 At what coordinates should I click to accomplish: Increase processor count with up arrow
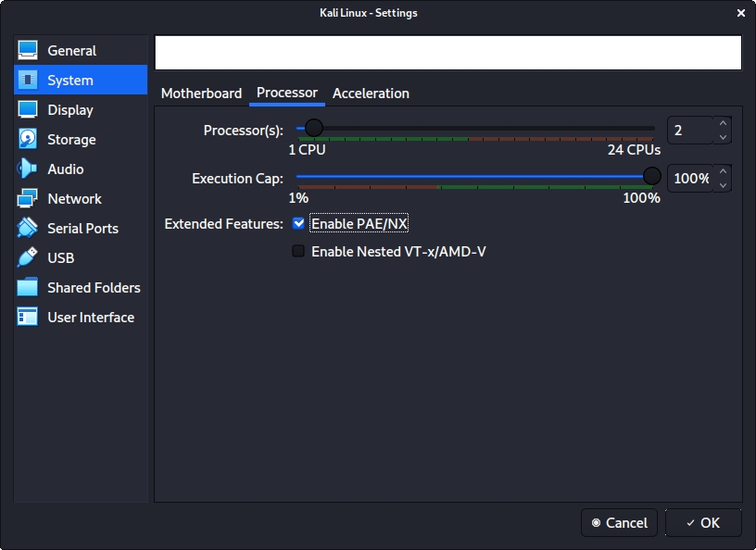coord(723,123)
